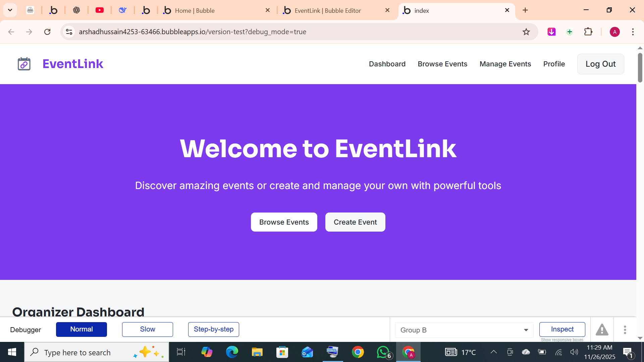Switch to the pinned ChatGPT tab
The height and width of the screenshot is (362, 644).
tap(76, 10)
